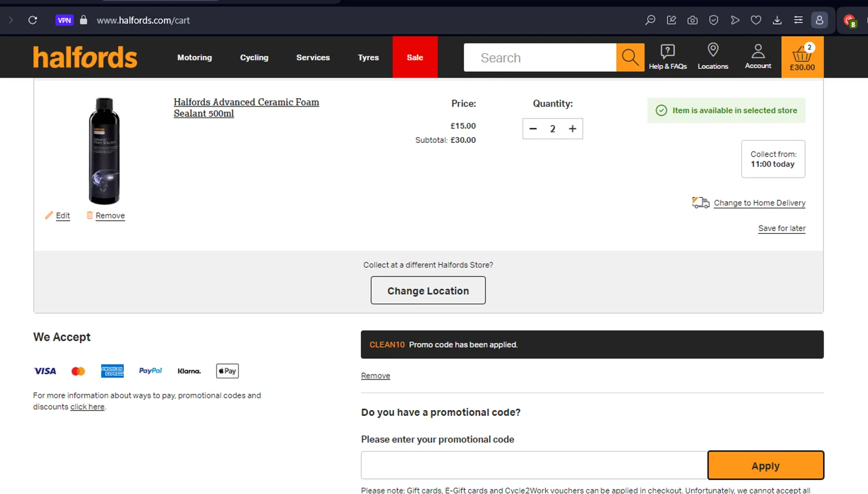The height and width of the screenshot is (494, 868).
Task: Click the browser profile avatar icon
Action: (x=819, y=20)
